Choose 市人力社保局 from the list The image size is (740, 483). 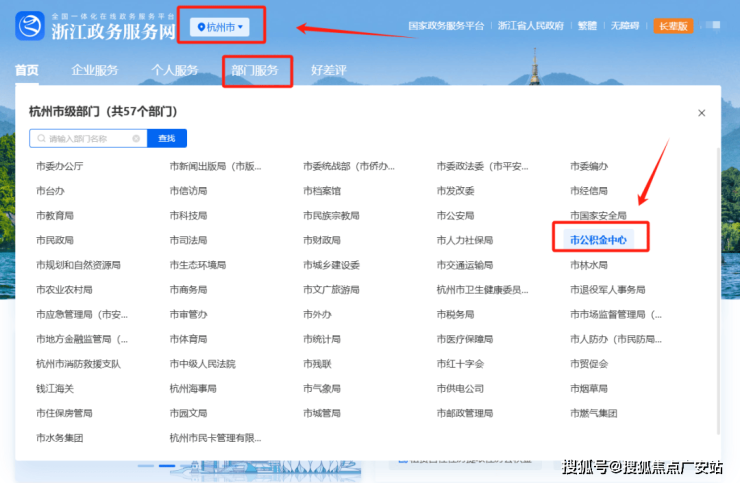click(x=464, y=240)
